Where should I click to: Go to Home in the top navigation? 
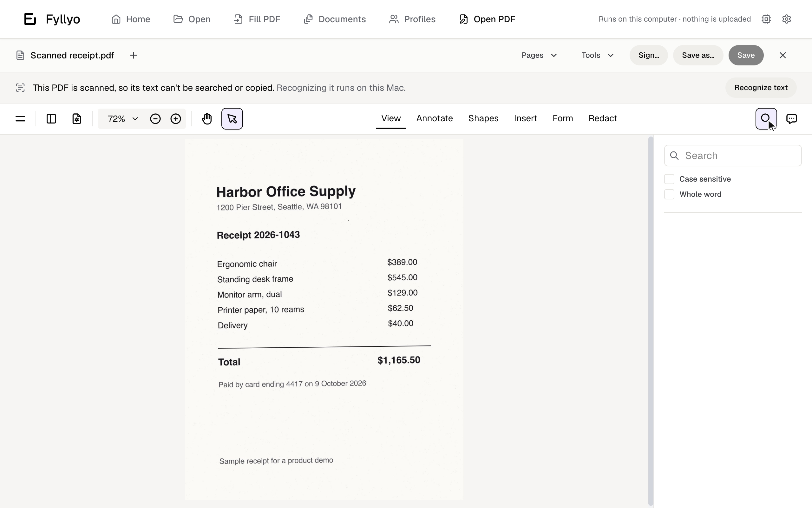pyautogui.click(x=131, y=19)
